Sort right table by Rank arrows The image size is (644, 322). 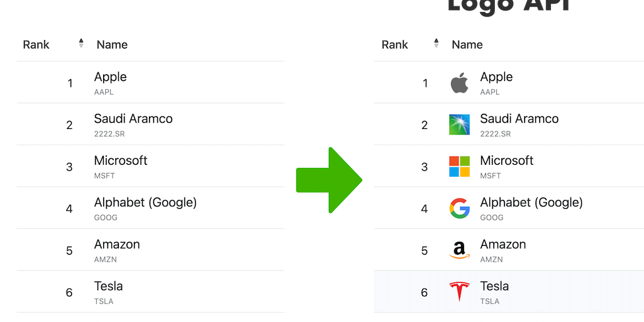pos(436,44)
